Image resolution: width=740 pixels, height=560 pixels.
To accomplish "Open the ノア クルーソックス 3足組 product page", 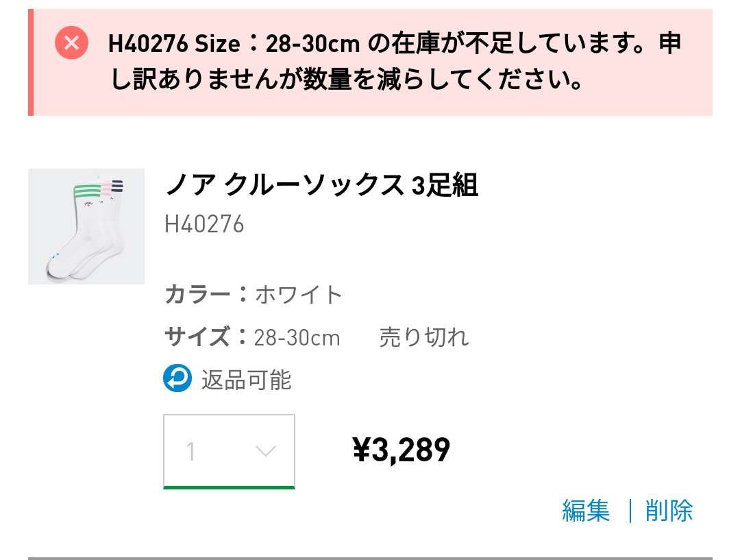I will [322, 184].
